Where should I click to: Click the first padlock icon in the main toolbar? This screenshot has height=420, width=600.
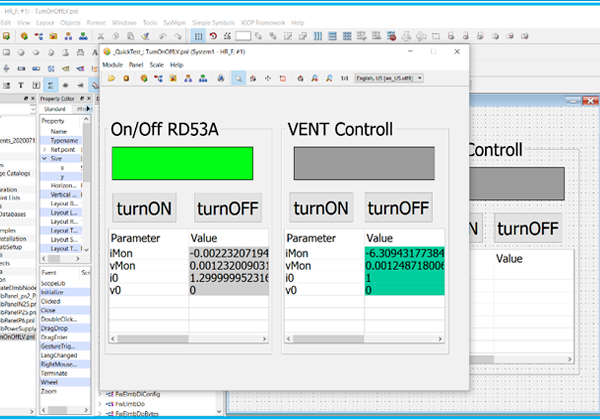[x=451, y=36]
